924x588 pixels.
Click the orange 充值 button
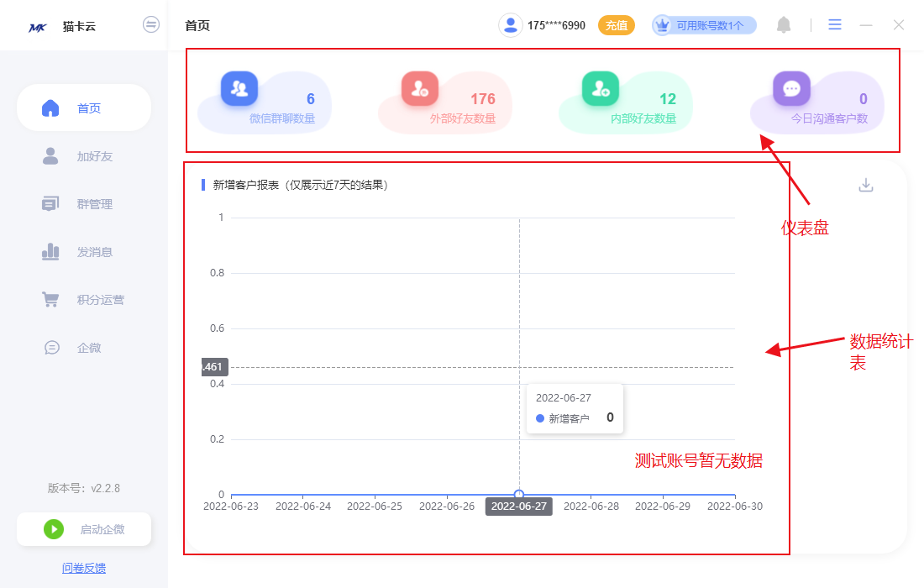(x=617, y=25)
